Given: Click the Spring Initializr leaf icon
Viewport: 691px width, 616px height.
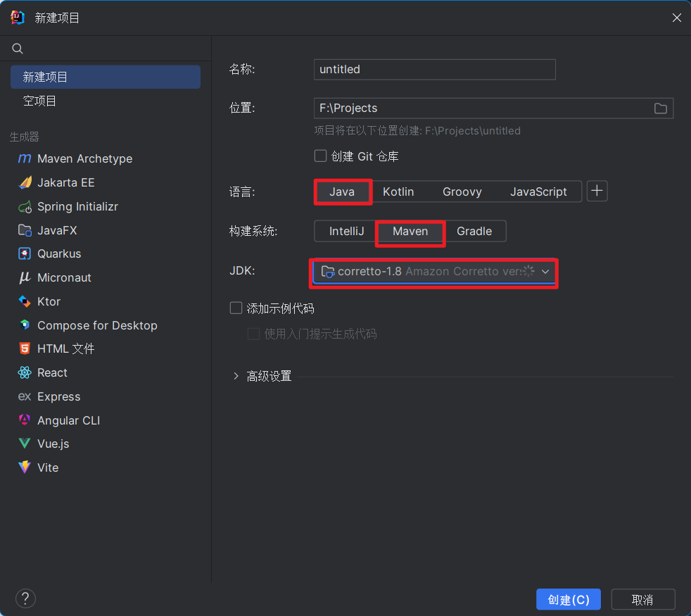Looking at the screenshot, I should point(25,206).
